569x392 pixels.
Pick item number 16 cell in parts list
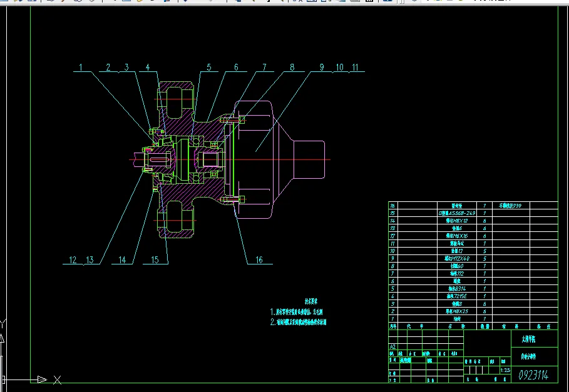pos(392,206)
